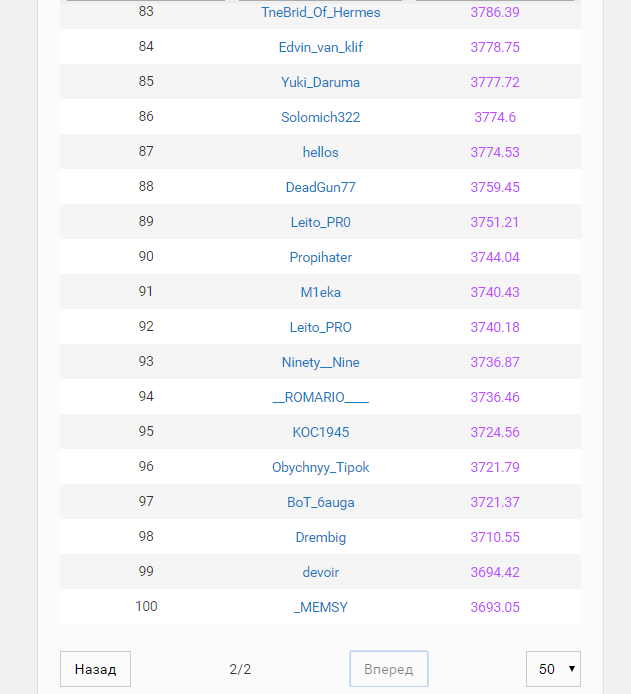Screen dimensions: 631x694
Task: Open the __ROMARIO____ player profile
Action: pos(320,397)
